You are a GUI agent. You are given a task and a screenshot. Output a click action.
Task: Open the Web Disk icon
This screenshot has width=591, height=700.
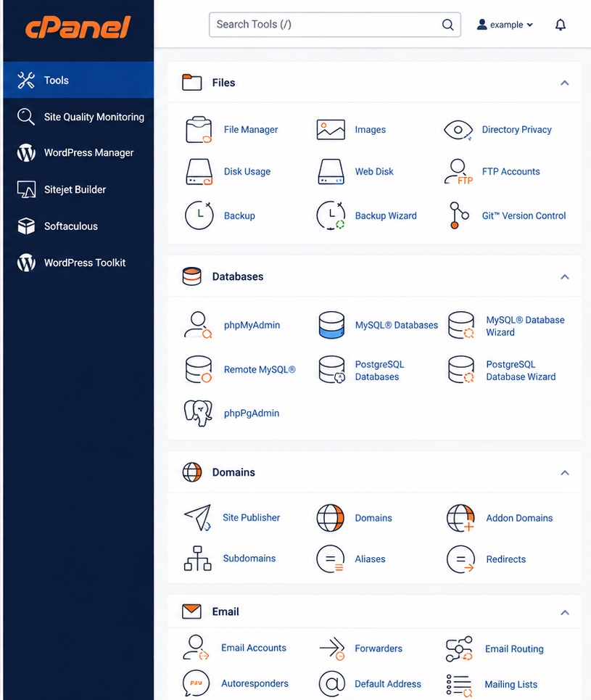pos(331,171)
